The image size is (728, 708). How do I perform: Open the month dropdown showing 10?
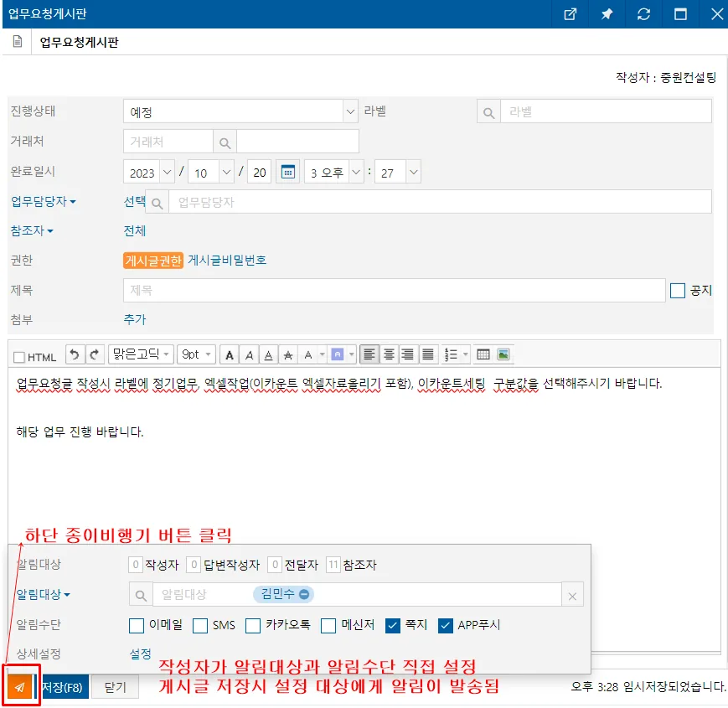(210, 173)
